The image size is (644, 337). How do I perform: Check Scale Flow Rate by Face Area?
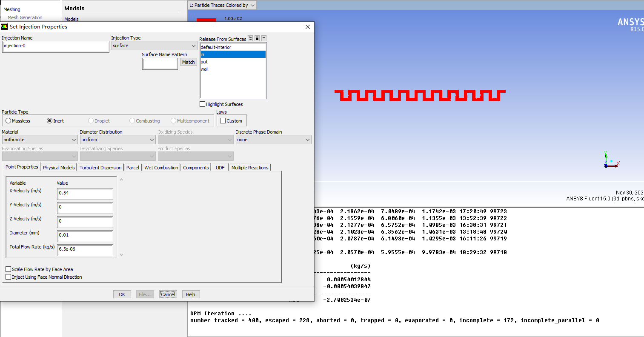click(9, 269)
